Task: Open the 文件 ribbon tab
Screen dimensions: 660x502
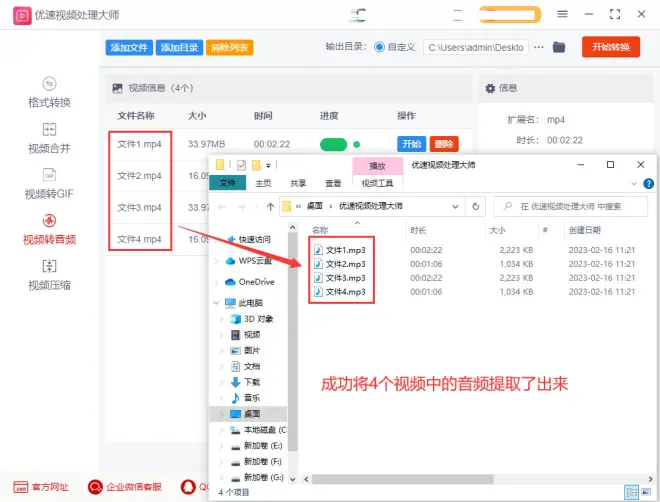Action: click(x=227, y=183)
